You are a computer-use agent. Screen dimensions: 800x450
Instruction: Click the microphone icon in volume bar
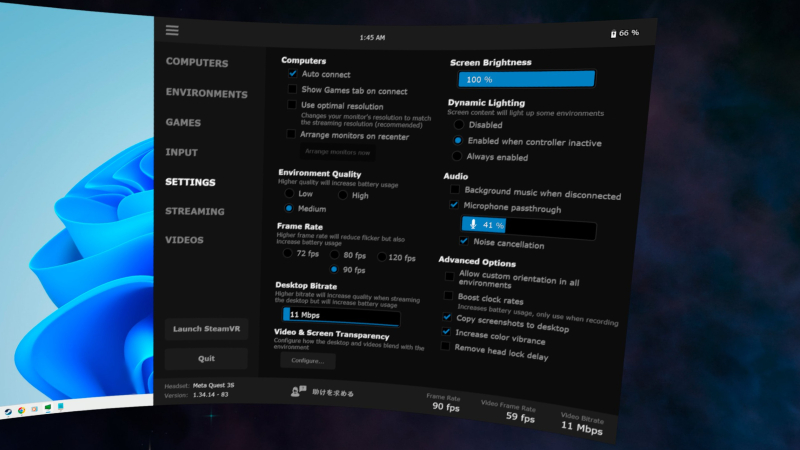pyautogui.click(x=473, y=225)
